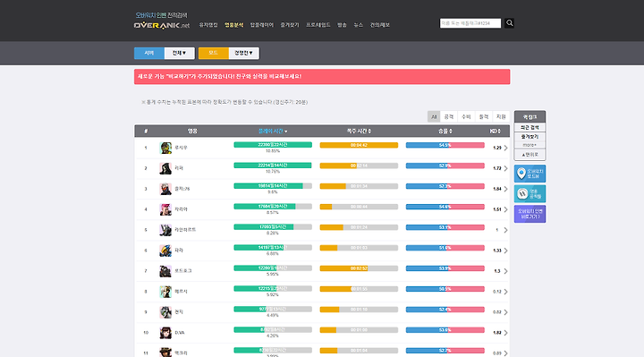The width and height of the screenshot is (644, 357).
Task: Click Lucio's 54.5% win rate bar
Action: point(445,145)
